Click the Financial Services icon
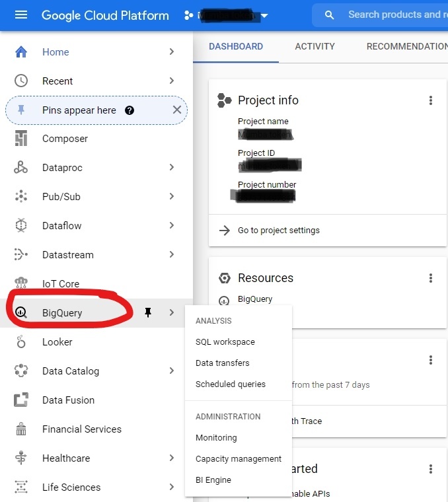This screenshot has height=502, width=448. click(21, 429)
